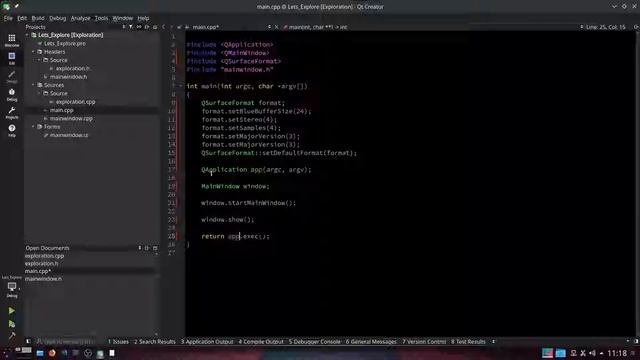640x360 pixels.
Task: Collapse the Sources folder
Action: (x=33, y=85)
